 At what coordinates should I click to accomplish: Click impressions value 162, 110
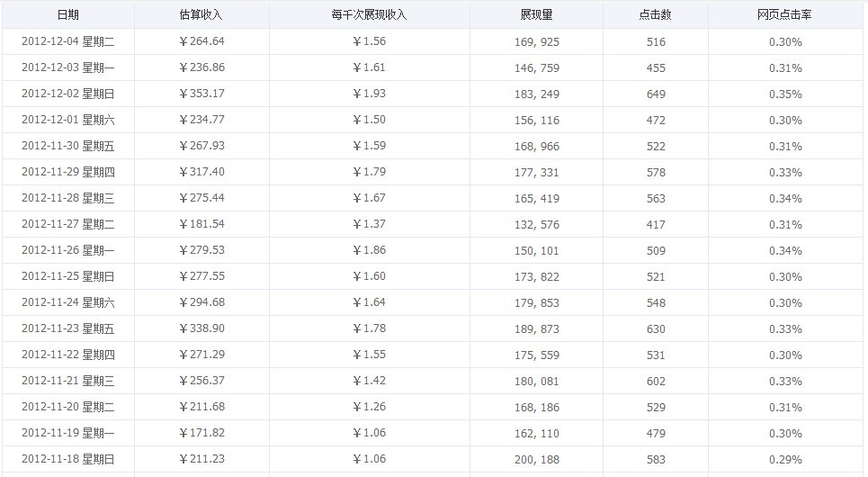coord(536,433)
